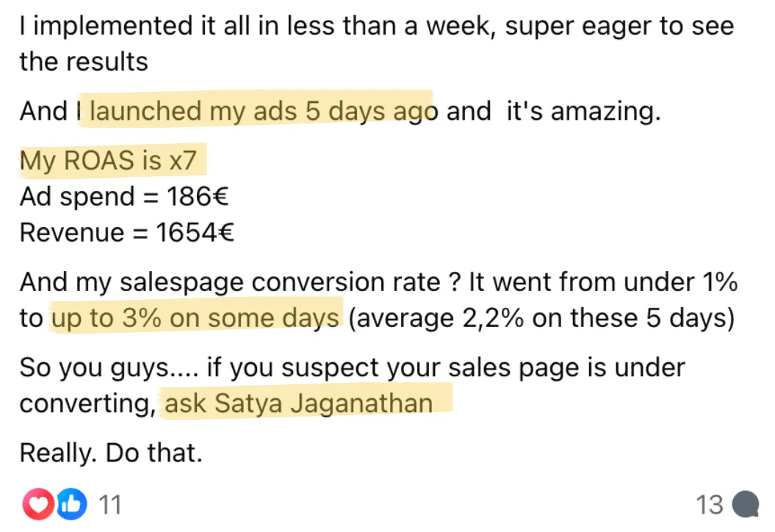This screenshot has width=775, height=532.
Task: Click the thumbs-up like reaction icon
Action: (x=72, y=504)
